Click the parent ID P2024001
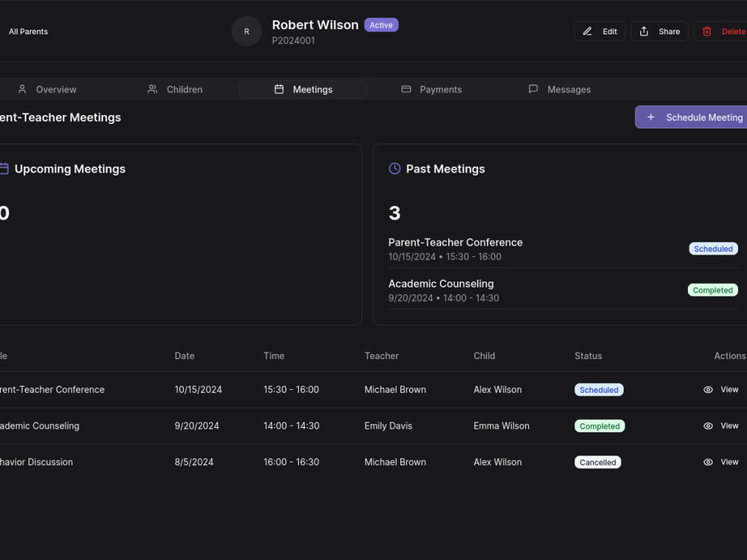The height and width of the screenshot is (560, 747). click(x=294, y=40)
